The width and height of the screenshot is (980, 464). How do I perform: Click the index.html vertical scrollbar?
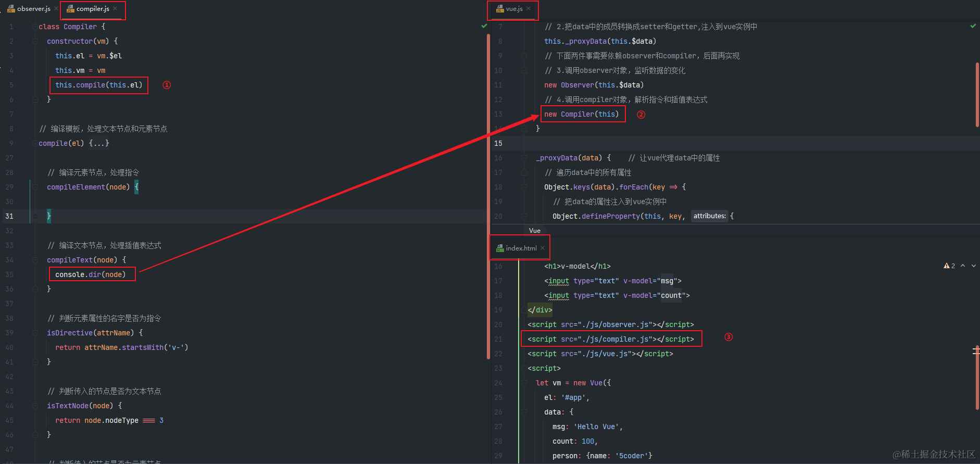click(977, 379)
